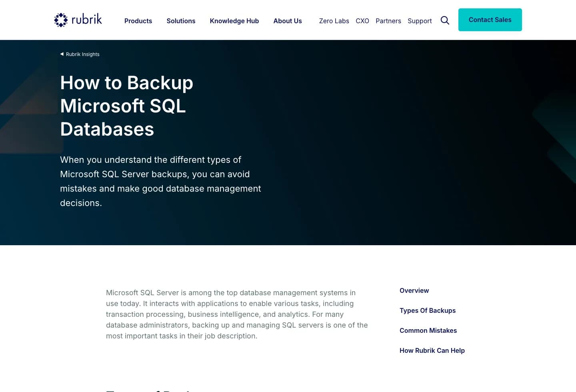
Task: Jump to How Rubrik Can Help
Action: tap(432, 350)
